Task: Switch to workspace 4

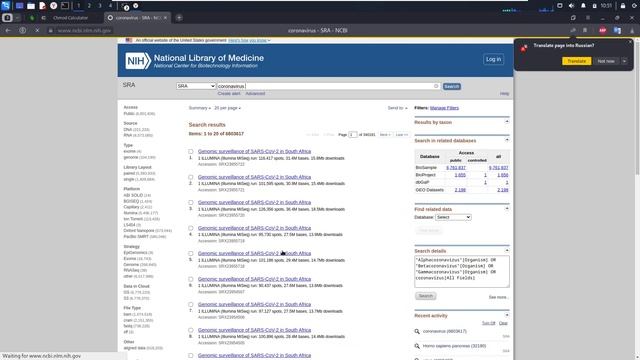Action: click(x=110, y=6)
